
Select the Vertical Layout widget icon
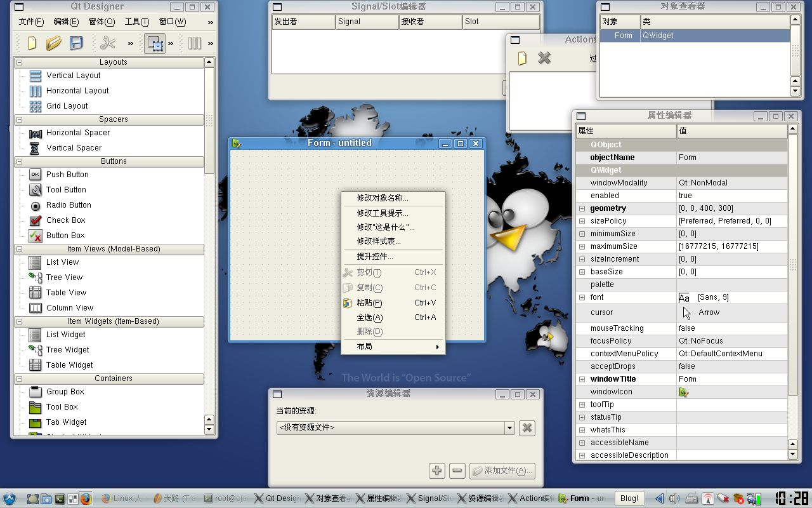click(36, 76)
